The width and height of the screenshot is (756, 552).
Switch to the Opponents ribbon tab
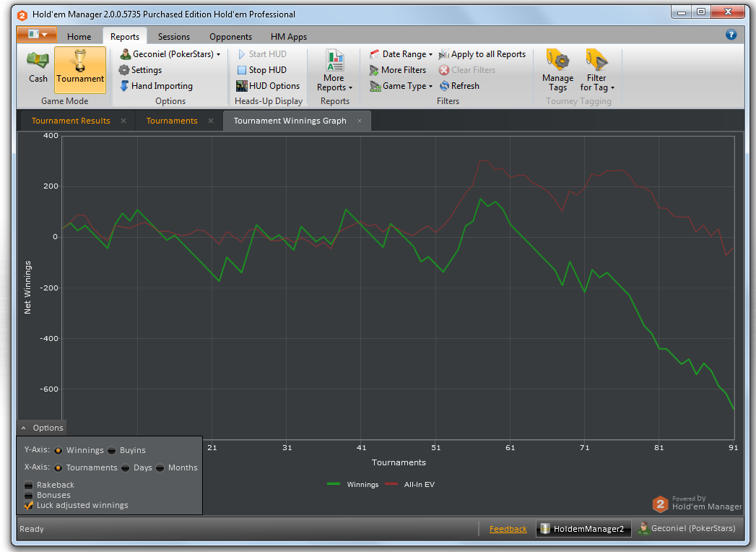pyautogui.click(x=230, y=37)
